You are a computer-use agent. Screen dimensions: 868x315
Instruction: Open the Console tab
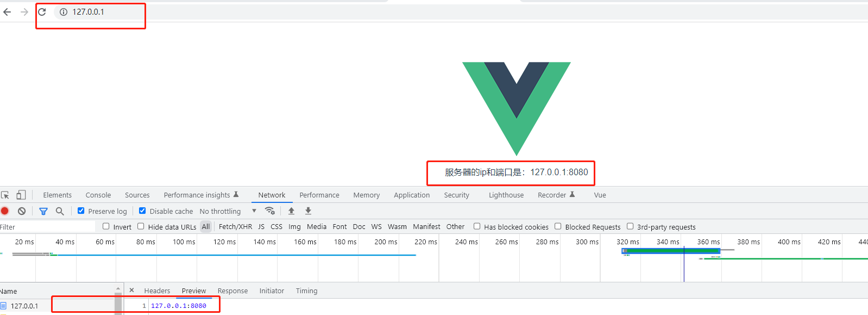point(98,195)
